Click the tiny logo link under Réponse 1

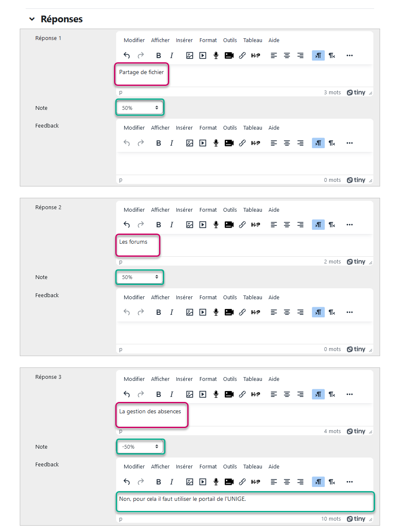coord(356,93)
